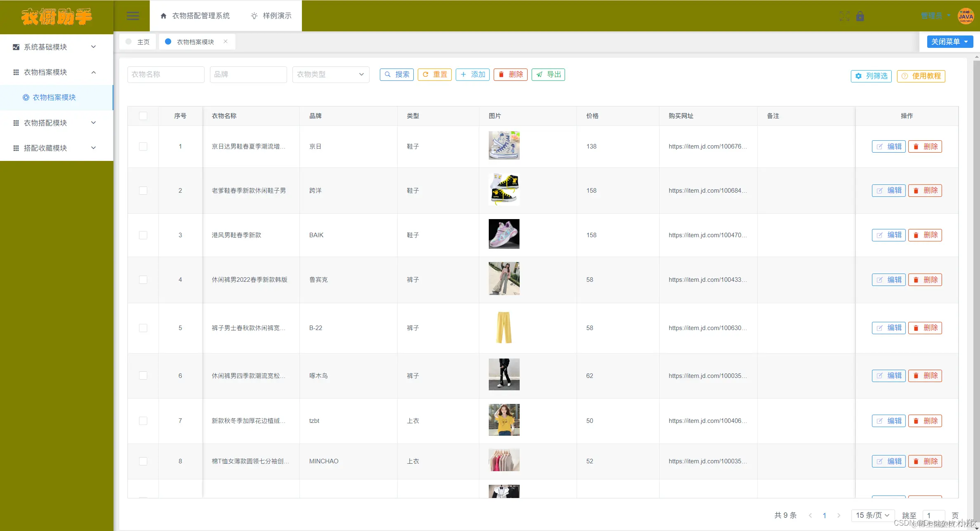This screenshot has height=531, width=980.
Task: Click the JAVA user avatar icon
Action: [966, 16]
